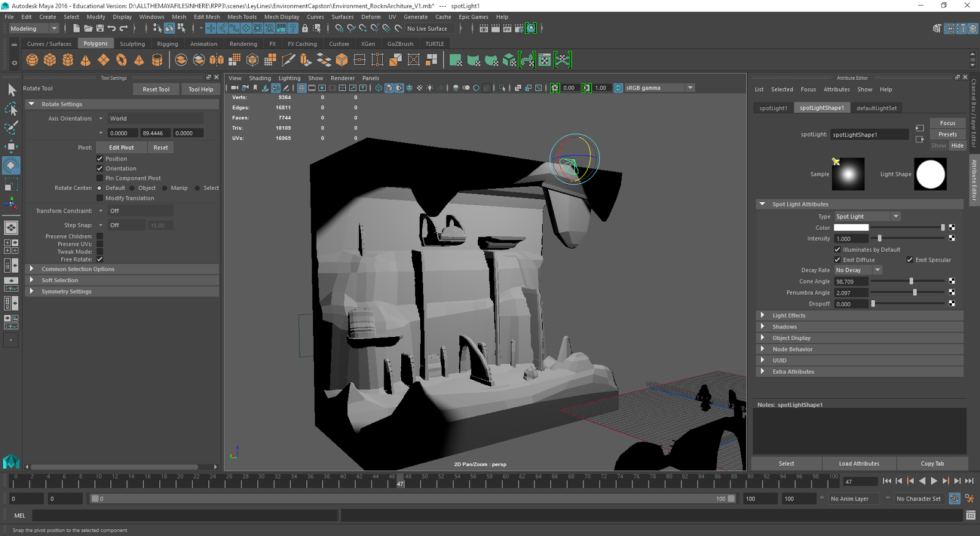Click the Reset Tool button
This screenshot has height=536, width=980.
pyautogui.click(x=156, y=89)
